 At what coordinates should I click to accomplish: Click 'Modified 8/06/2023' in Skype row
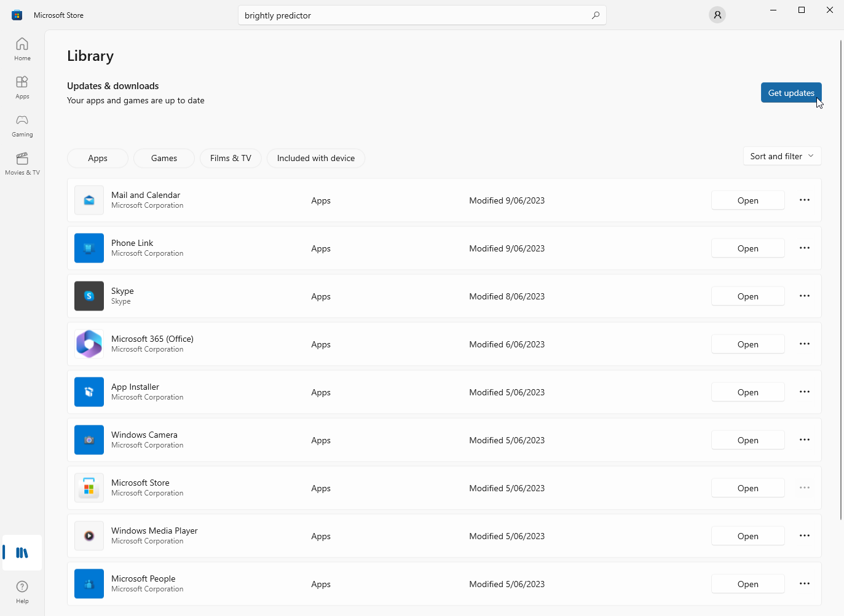pos(507,296)
